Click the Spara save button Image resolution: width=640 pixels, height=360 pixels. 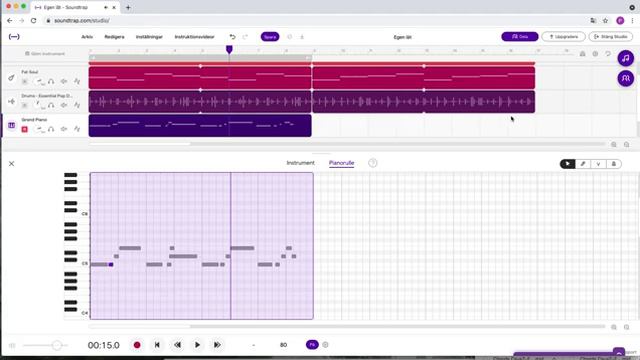tap(270, 37)
